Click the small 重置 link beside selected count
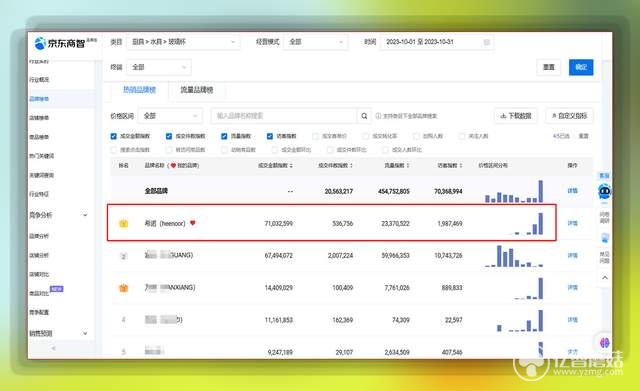This screenshot has width=640, height=391. point(584,136)
